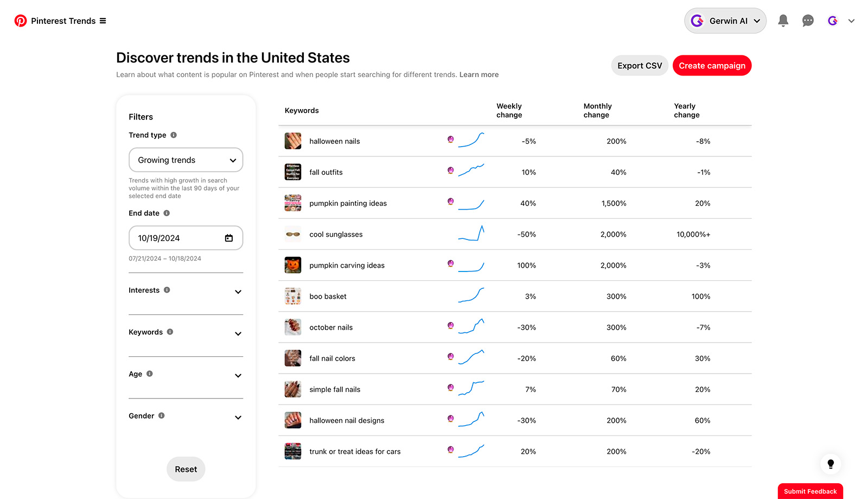Click the lightbulb help icon
Viewport: 868px width, 499px height.
831,464
